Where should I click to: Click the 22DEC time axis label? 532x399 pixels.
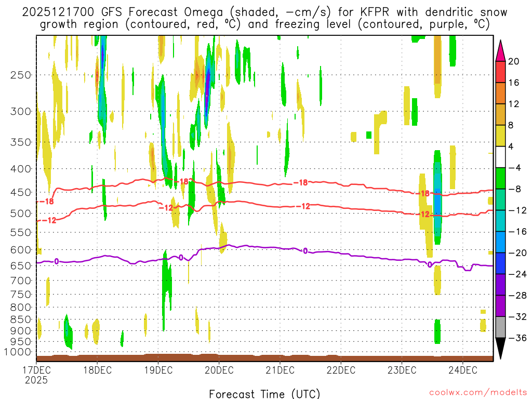pyautogui.click(x=341, y=370)
